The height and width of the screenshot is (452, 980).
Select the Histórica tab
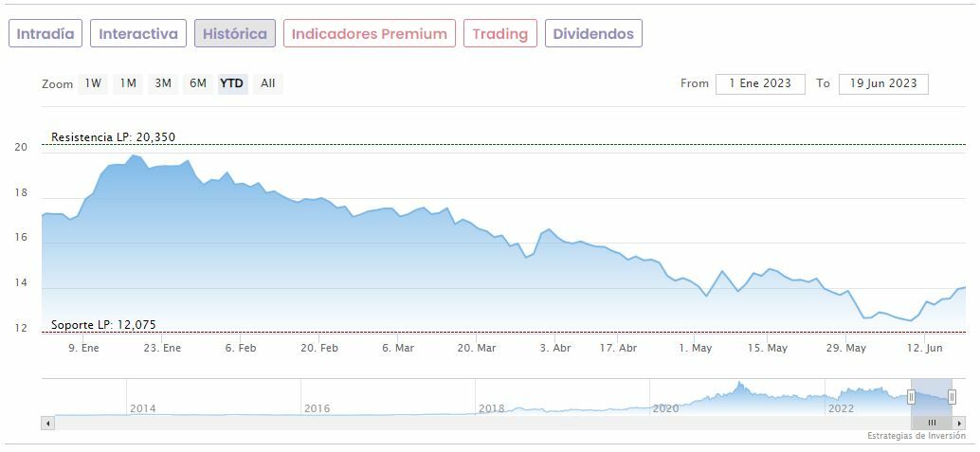(x=235, y=33)
